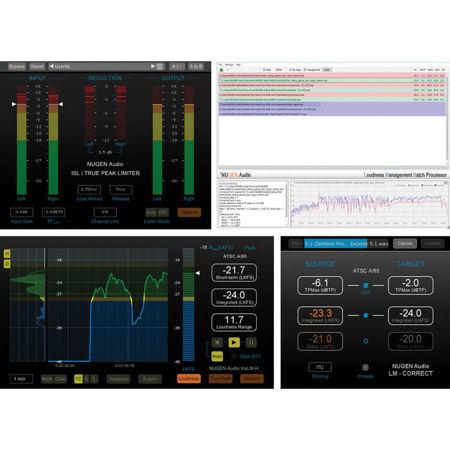
Task: Click file name field in LM-Correct
Action: point(347,244)
